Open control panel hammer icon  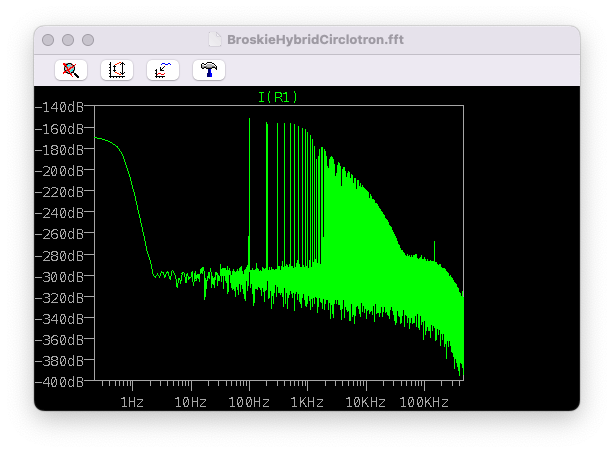coord(209,70)
